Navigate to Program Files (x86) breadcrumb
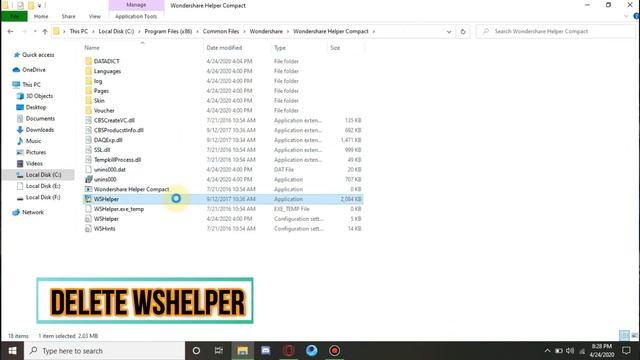This screenshot has width=640, height=360. coord(168,31)
